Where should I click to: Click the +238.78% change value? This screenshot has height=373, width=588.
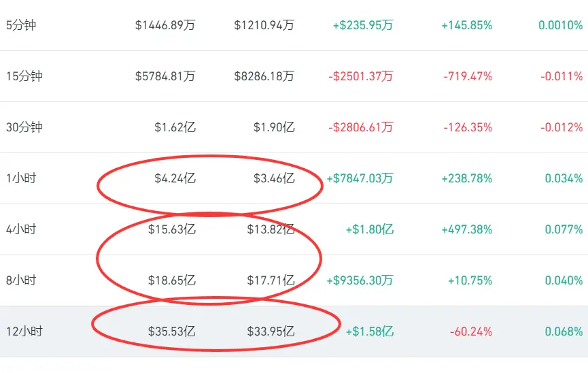[466, 178]
